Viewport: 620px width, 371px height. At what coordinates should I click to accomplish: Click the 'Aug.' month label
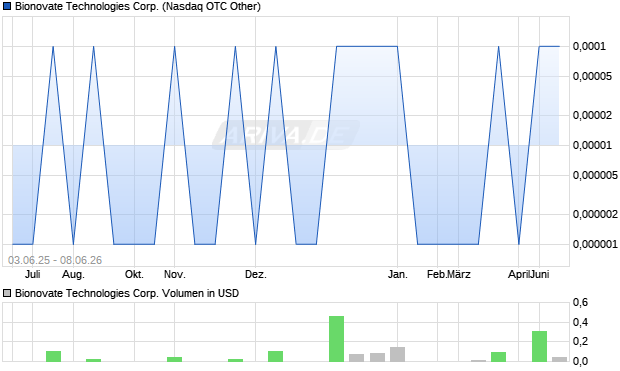click(74, 274)
